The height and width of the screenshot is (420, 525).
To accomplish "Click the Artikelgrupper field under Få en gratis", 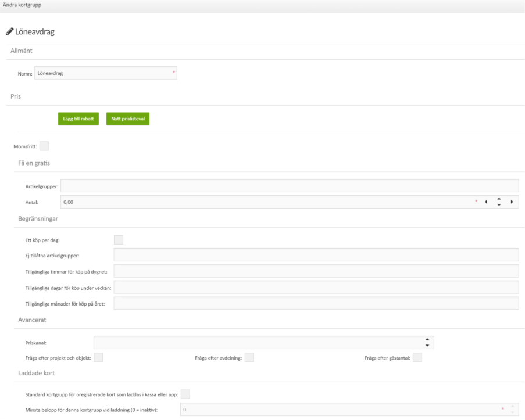I will 291,185.
